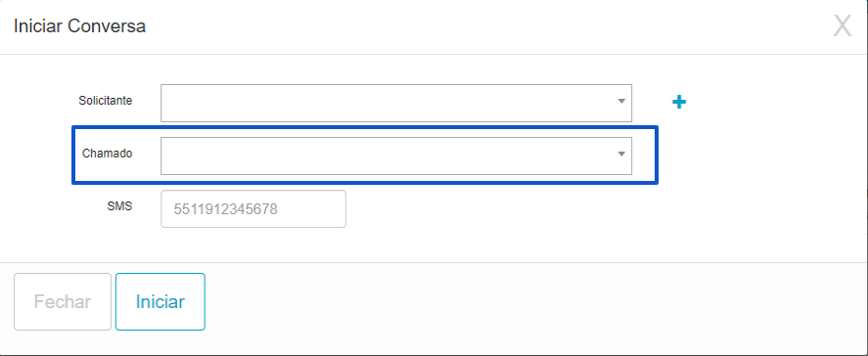Screen dimensions: 868x356
Task: Expand the Chamado dropdown arrow
Action: coord(621,154)
